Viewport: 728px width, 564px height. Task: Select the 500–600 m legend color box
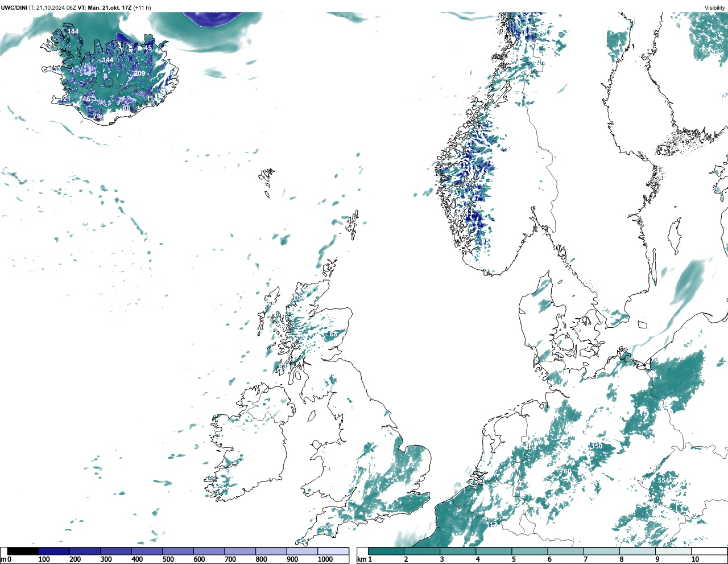(x=178, y=551)
